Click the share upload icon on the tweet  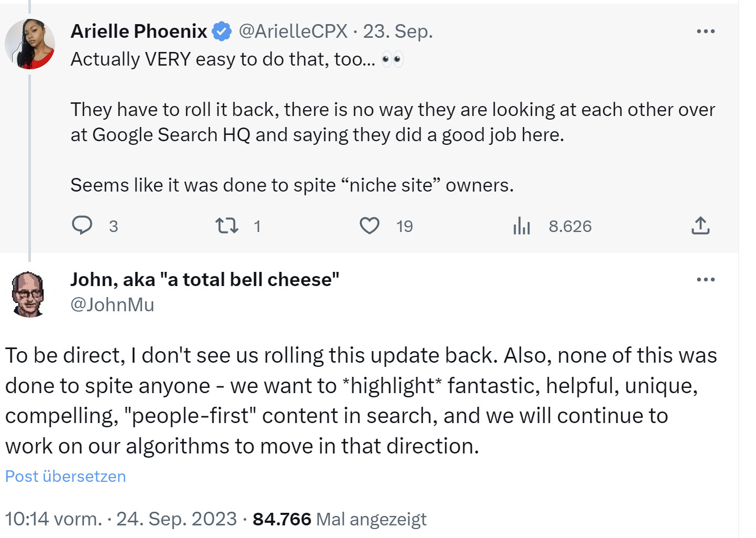pos(700,226)
